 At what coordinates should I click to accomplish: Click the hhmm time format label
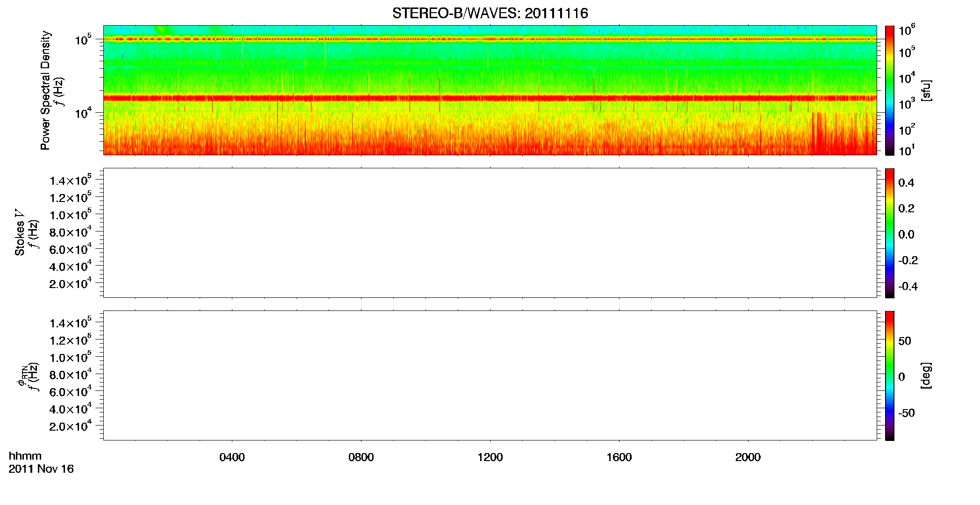(x=25, y=456)
